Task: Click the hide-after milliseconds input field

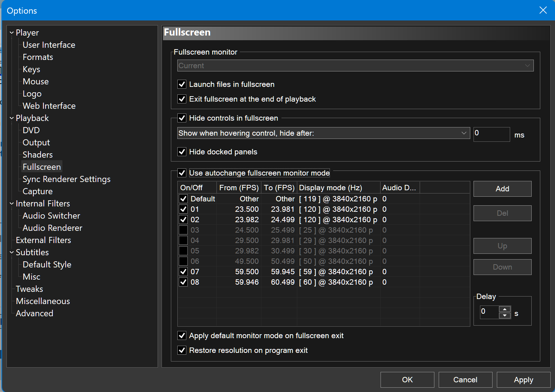Action: tap(491, 134)
